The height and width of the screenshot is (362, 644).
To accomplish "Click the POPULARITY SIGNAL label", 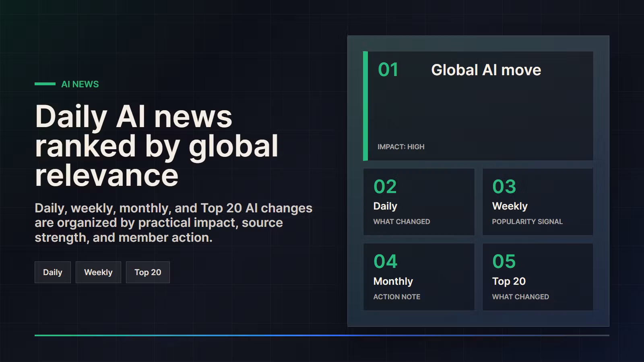I will 527,222.
